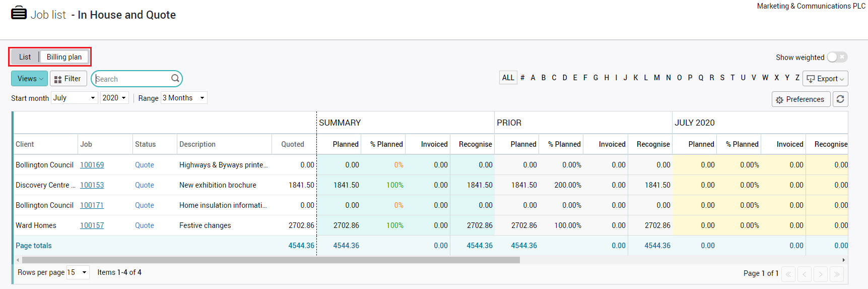868x289 pixels.
Task: Expand the Views dropdown
Action: pyautogui.click(x=30, y=79)
